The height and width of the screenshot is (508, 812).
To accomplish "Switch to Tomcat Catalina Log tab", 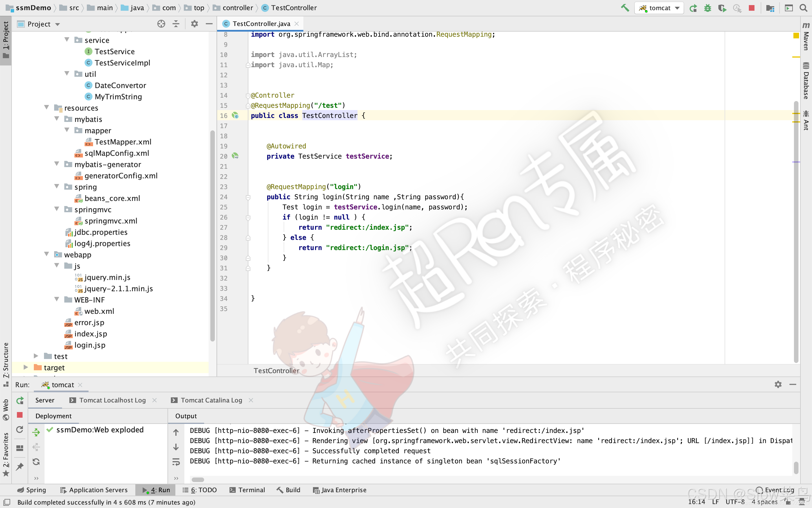I will tap(211, 400).
